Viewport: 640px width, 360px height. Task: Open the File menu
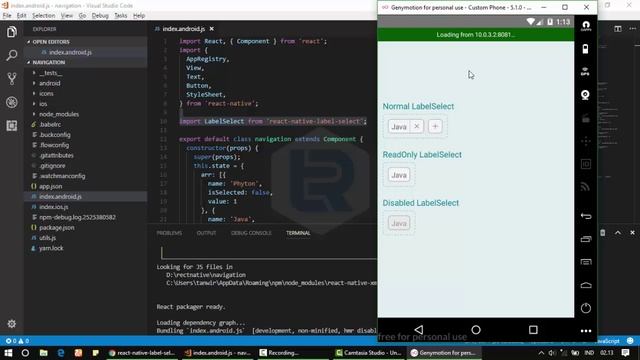[x=7, y=16]
